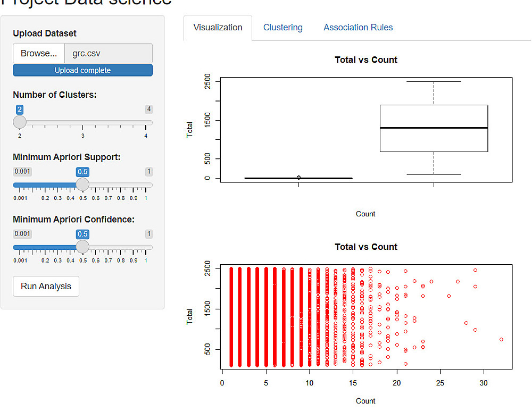
Task: Click the Upload complete progress bar
Action: (x=82, y=70)
